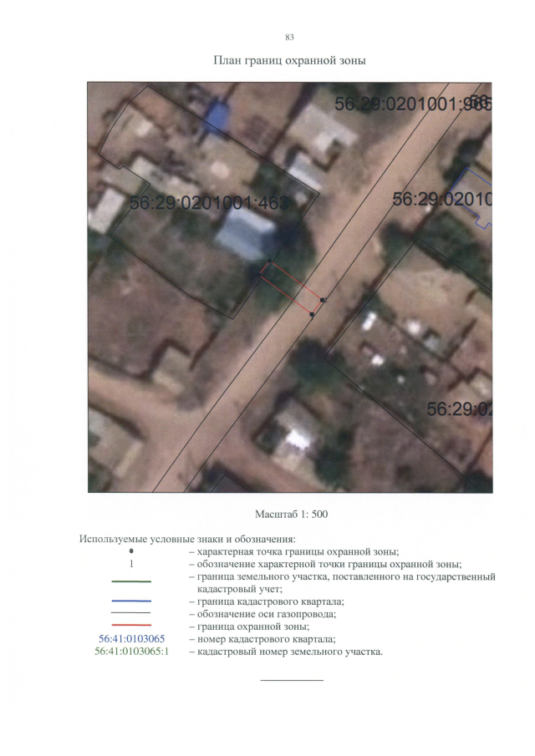This screenshot has height=756, width=535.
Task: Click the граница охранной зоны legend description
Action: (x=253, y=627)
